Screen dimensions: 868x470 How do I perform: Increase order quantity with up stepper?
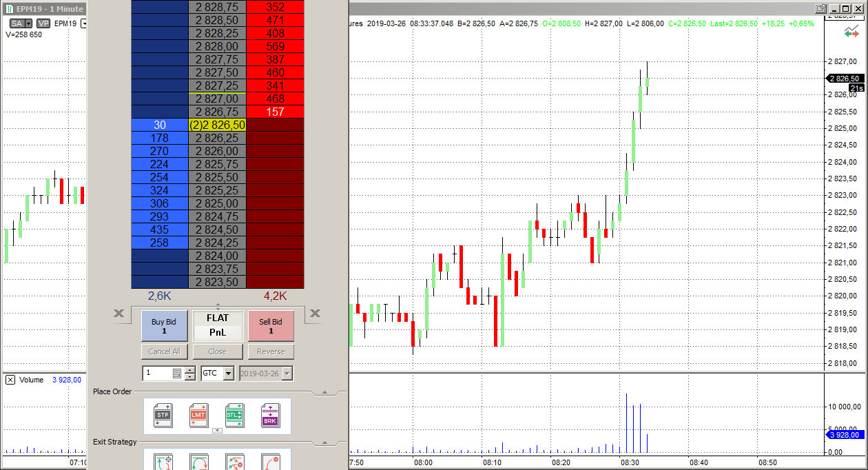point(191,369)
